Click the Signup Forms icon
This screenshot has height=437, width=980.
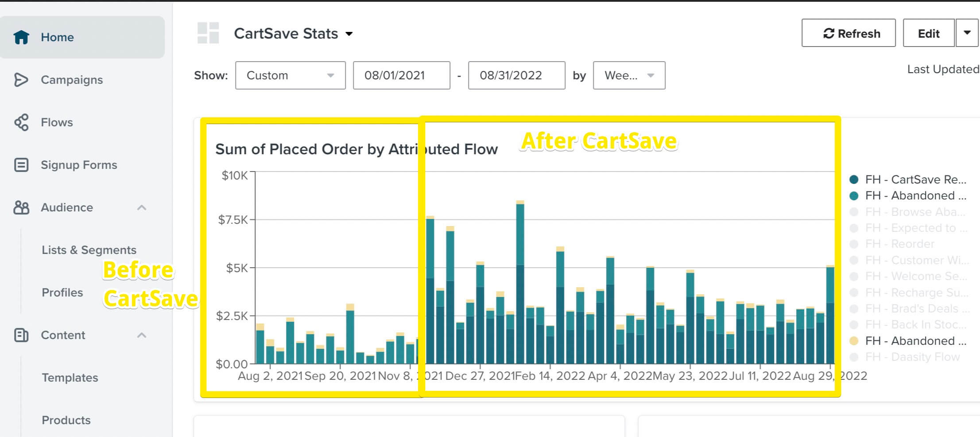tap(21, 165)
